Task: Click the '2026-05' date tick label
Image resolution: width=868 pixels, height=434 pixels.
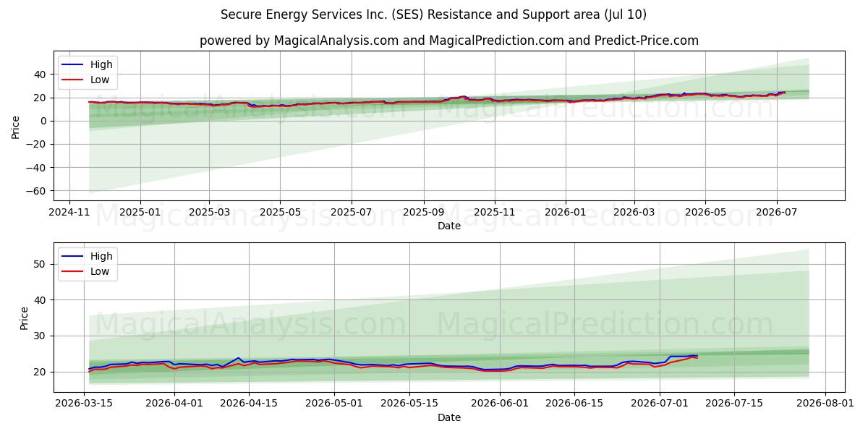Action: 705,213
